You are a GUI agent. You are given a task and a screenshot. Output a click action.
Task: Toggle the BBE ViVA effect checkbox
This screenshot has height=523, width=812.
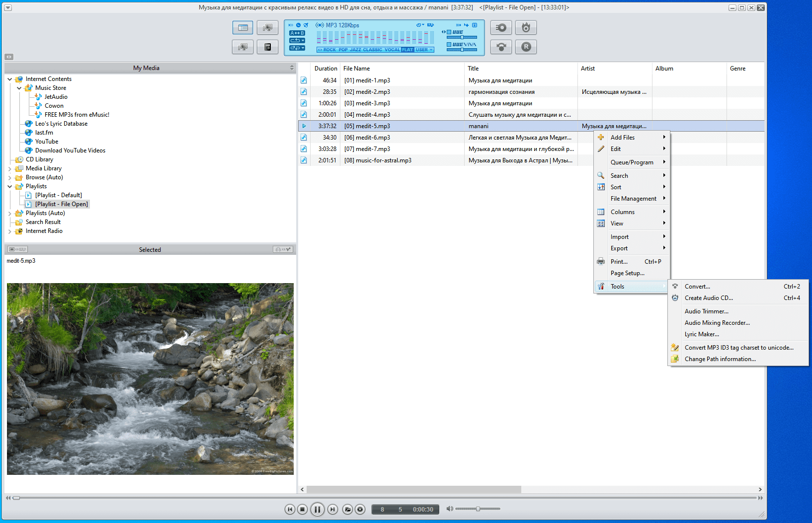pos(449,45)
